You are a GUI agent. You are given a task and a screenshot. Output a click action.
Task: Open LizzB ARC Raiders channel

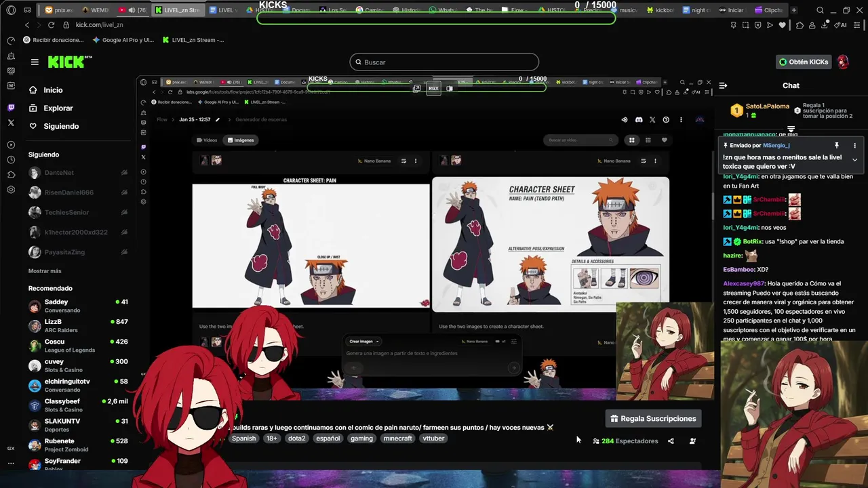(x=78, y=326)
